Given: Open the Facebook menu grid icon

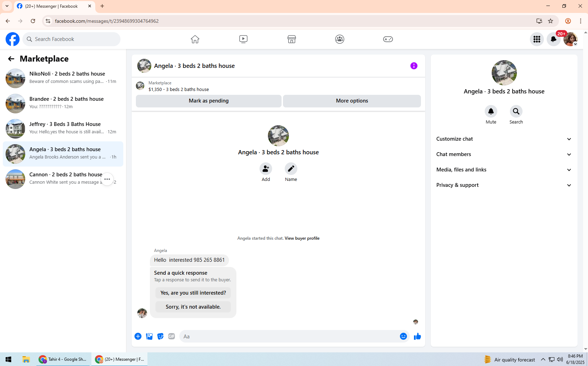Looking at the screenshot, I should pos(537,39).
